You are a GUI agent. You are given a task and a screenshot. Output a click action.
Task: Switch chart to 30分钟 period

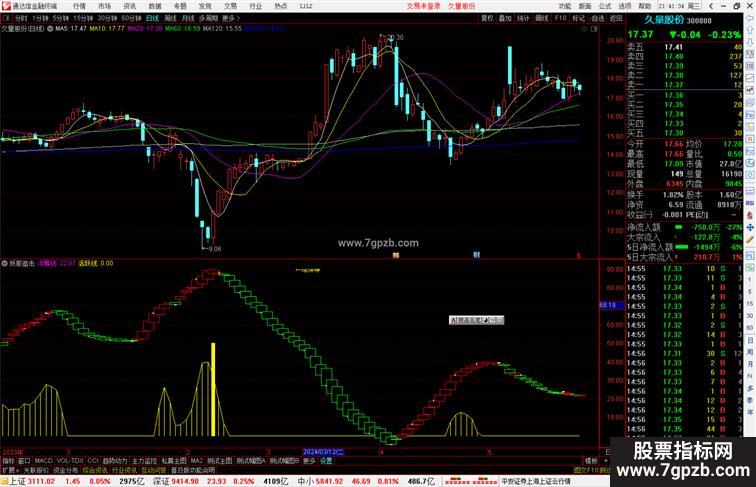[107, 18]
